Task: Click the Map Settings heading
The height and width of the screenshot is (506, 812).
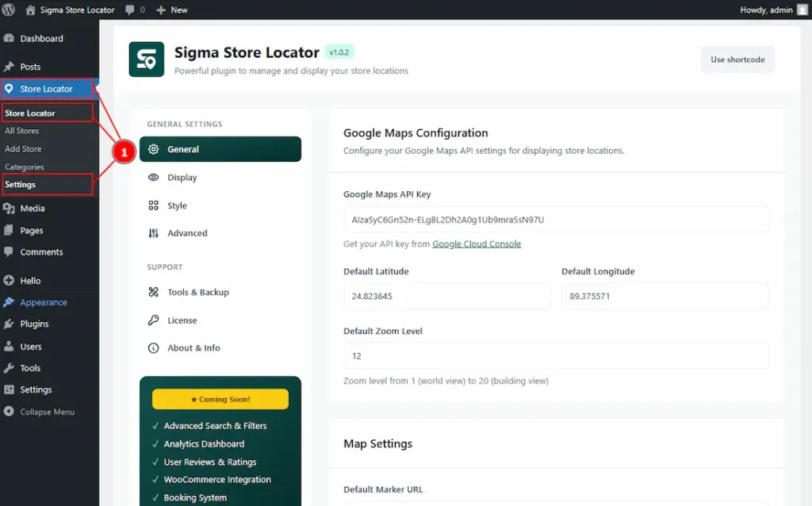Action: click(x=378, y=444)
